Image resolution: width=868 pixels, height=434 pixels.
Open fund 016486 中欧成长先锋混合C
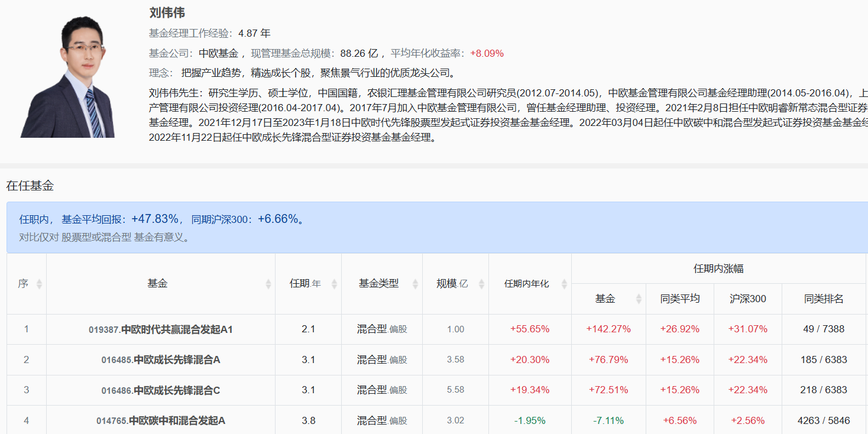pos(161,390)
